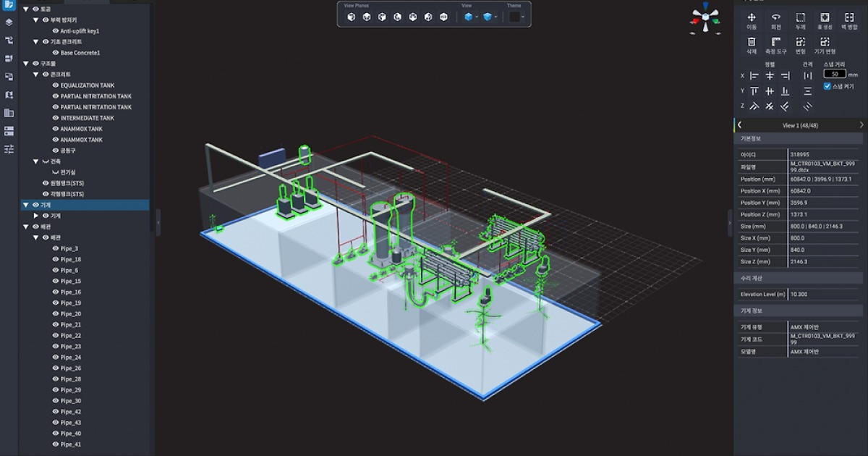
Task: Select the 공동구 tree item
Action: [68, 151]
